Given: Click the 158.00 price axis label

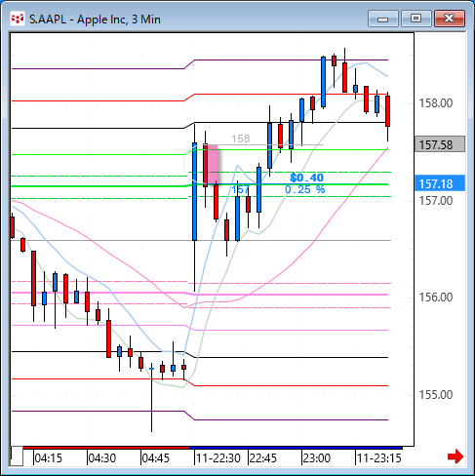Looking at the screenshot, I should coord(436,103).
